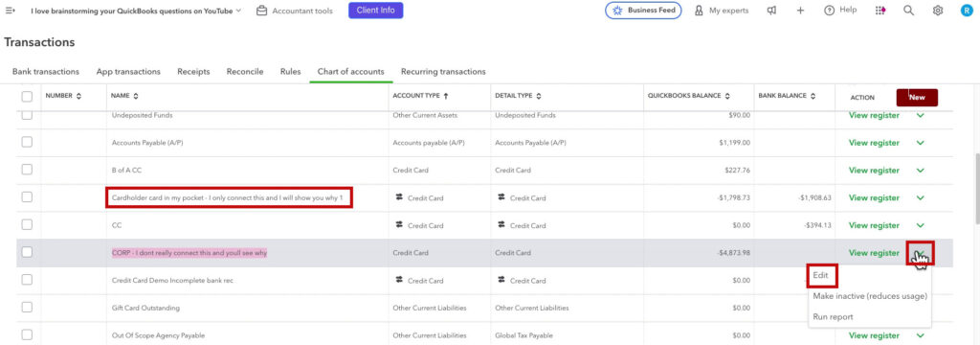Sort by QuickBooks Balance arrows
Image resolution: width=980 pixels, height=345 pixels.
(x=727, y=97)
